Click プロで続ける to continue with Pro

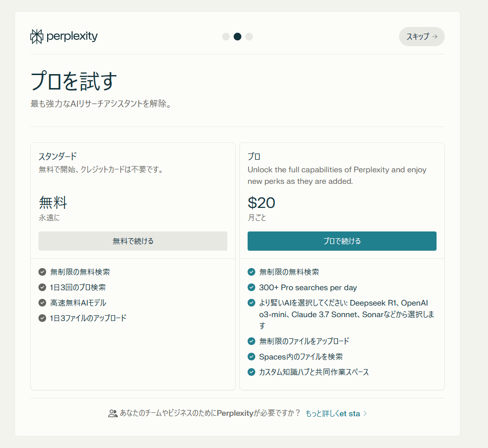342,241
